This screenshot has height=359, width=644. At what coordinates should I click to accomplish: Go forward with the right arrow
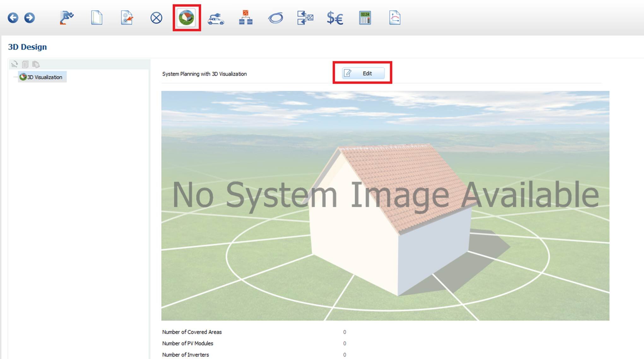coord(30,18)
